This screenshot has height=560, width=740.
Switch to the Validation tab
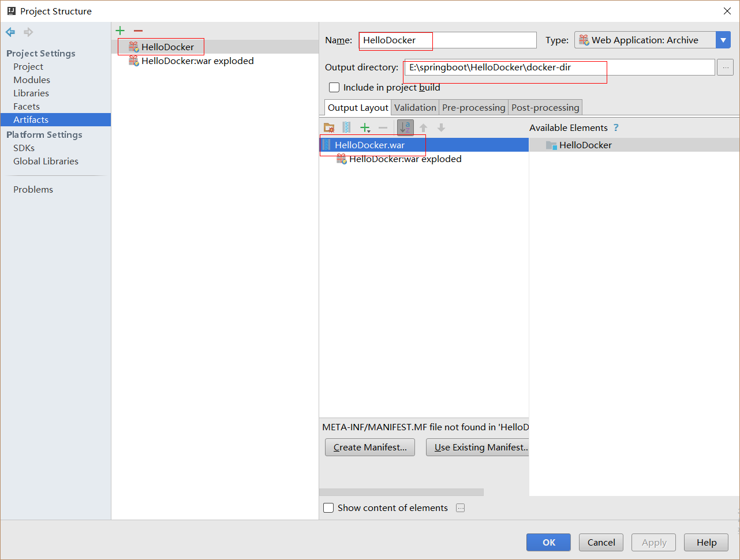click(x=415, y=107)
